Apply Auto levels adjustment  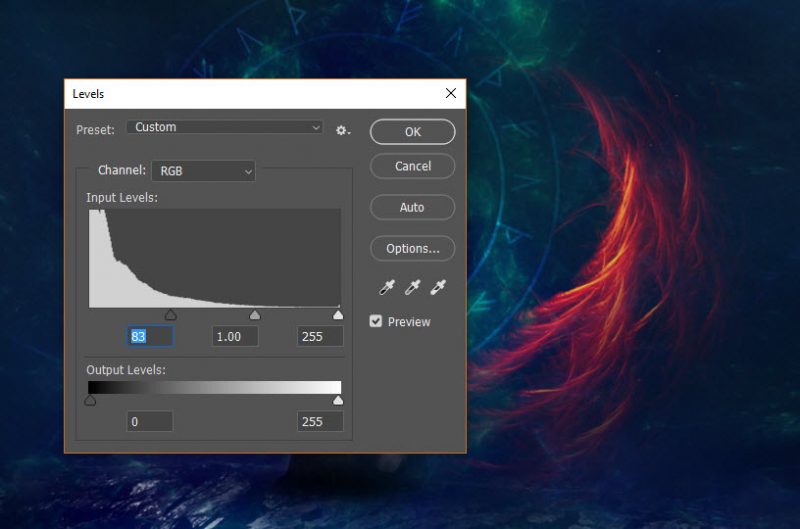pyautogui.click(x=412, y=207)
